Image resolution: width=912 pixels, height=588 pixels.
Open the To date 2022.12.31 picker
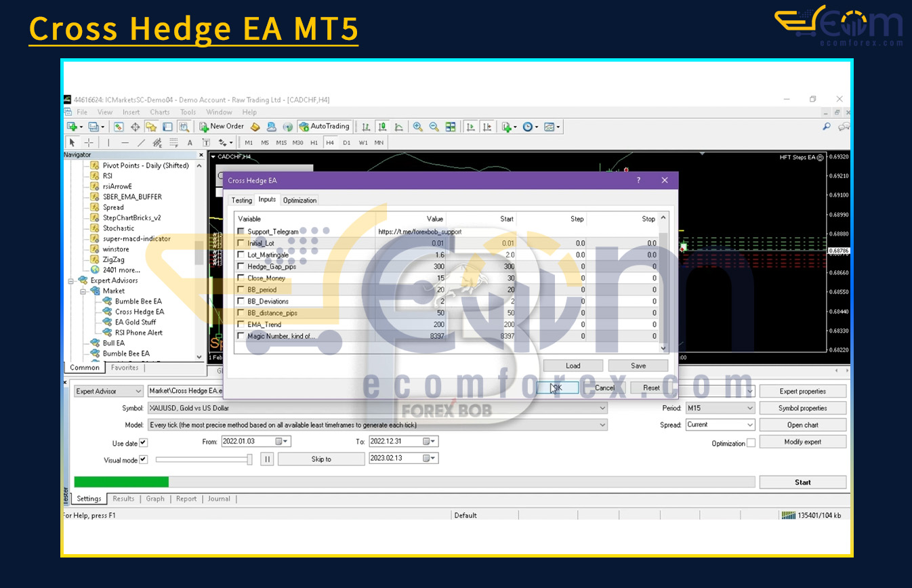[x=430, y=441]
